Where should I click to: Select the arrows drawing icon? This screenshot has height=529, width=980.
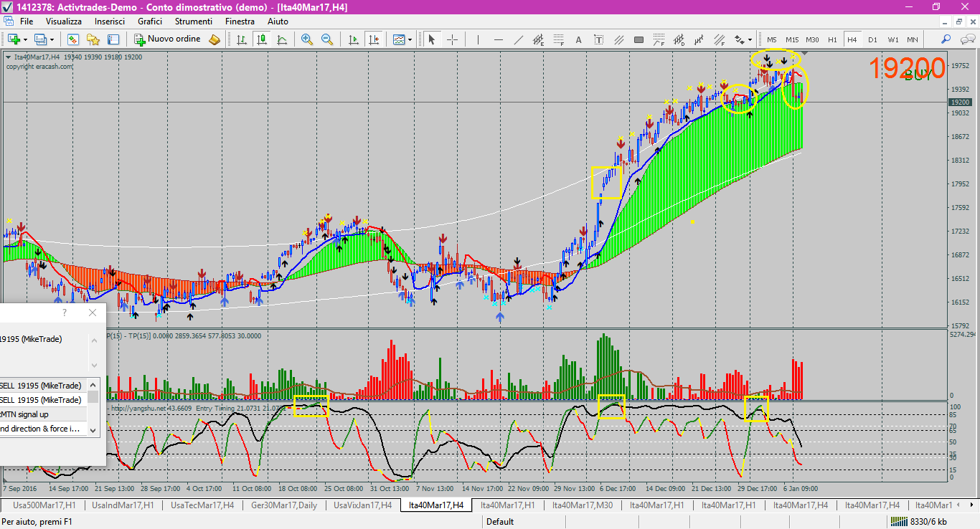(x=739, y=39)
